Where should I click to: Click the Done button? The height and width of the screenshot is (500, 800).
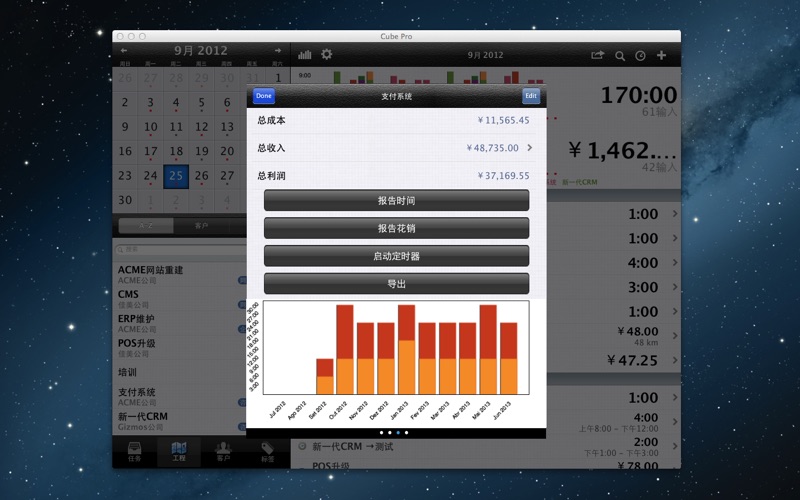[264, 96]
